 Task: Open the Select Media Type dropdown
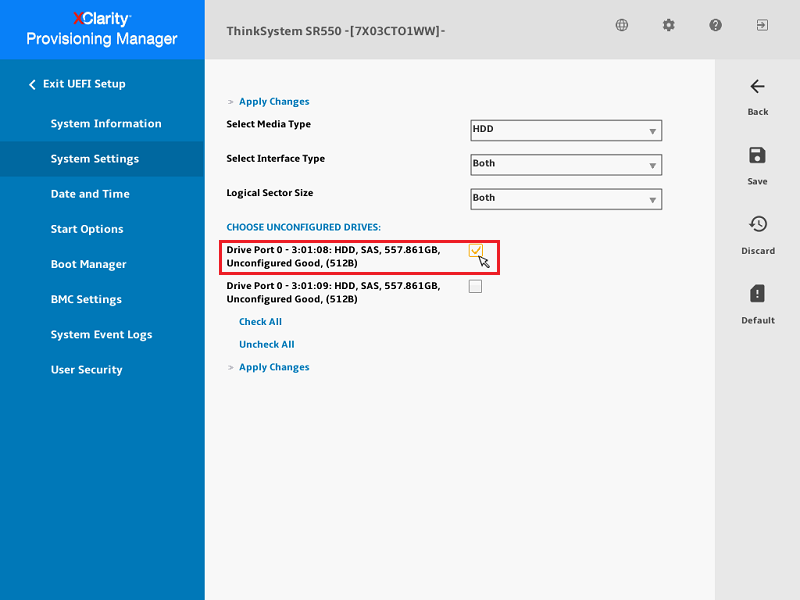(566, 130)
